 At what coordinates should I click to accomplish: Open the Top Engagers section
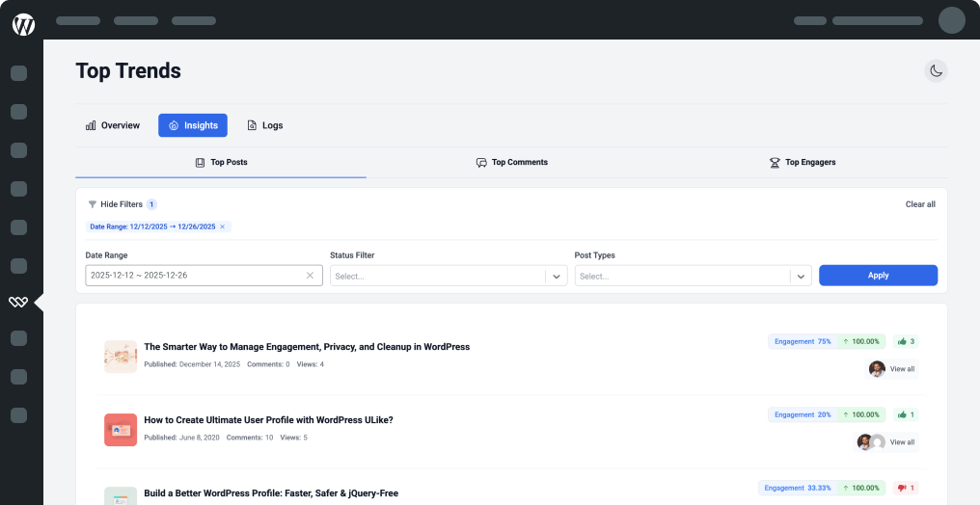802,162
